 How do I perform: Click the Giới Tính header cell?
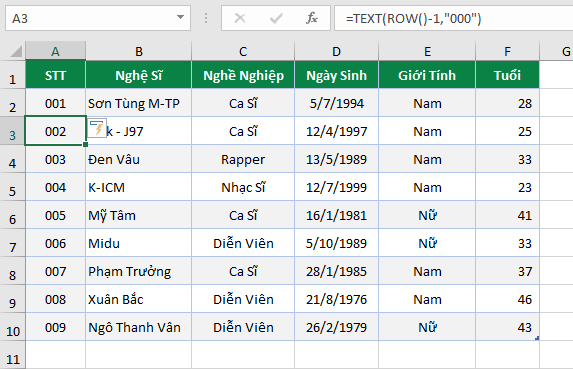[x=427, y=75]
